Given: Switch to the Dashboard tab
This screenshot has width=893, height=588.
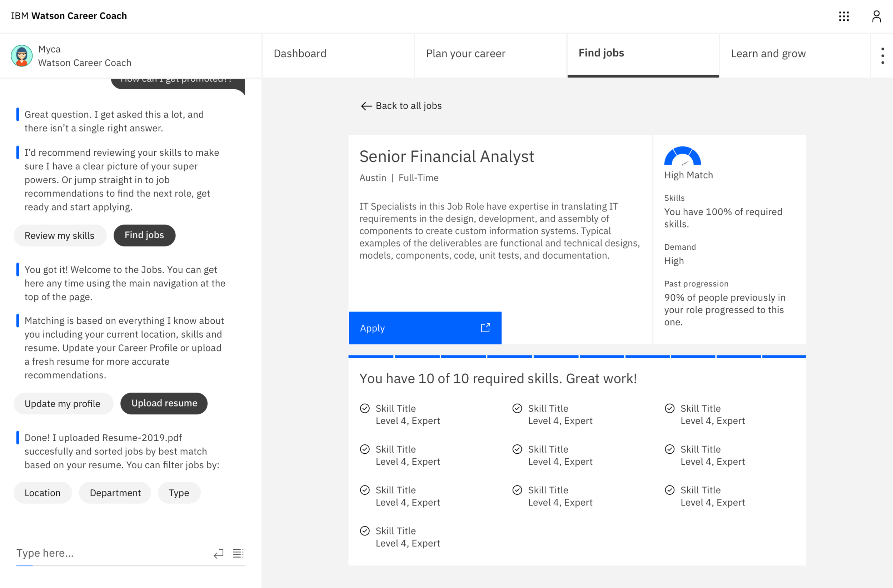Looking at the screenshot, I should coord(300,54).
